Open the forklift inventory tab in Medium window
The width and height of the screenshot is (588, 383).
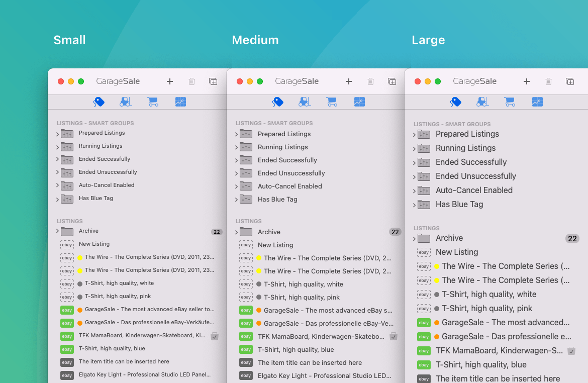[x=305, y=102]
